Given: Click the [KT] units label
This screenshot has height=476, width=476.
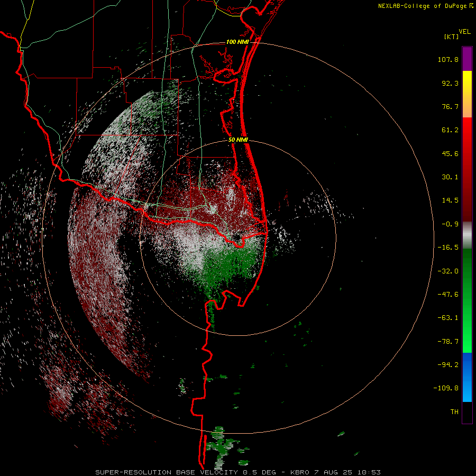Looking at the screenshot, I should [x=452, y=37].
